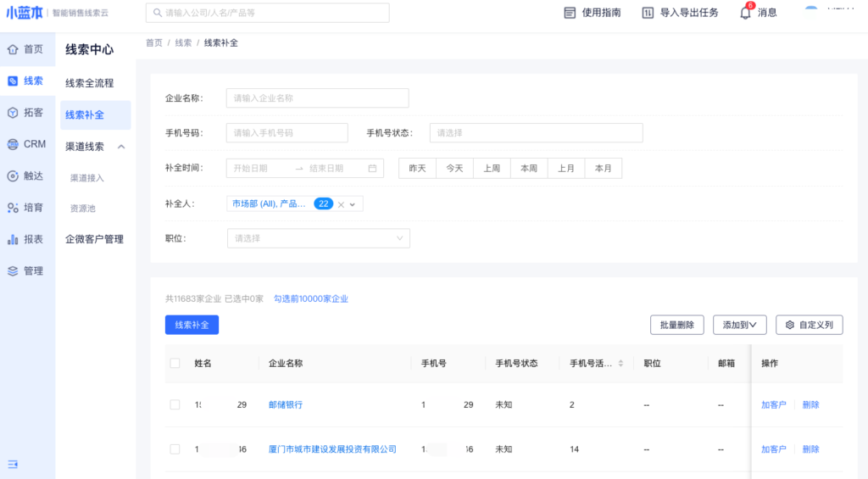The height and width of the screenshot is (479, 868).
Task: Open 企微客户管理 menu item
Action: click(94, 239)
